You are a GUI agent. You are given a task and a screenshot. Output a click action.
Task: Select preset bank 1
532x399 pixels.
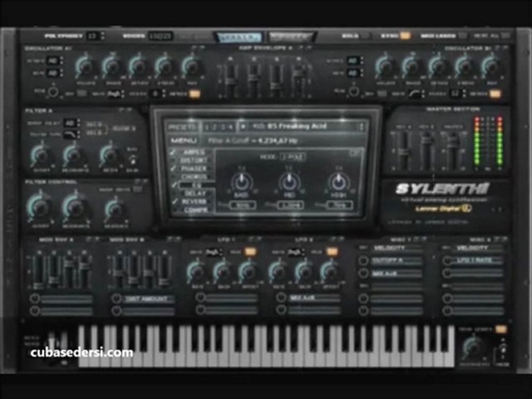[x=207, y=127]
